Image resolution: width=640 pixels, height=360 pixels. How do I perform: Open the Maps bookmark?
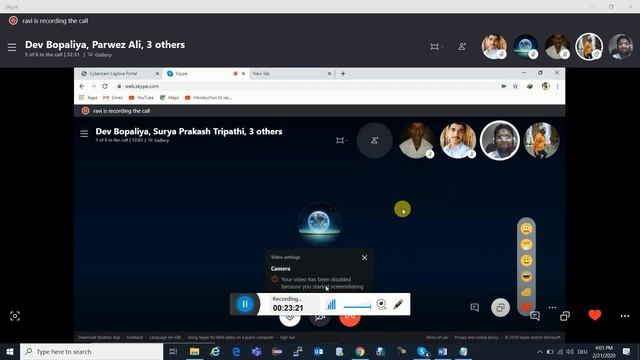click(x=169, y=98)
